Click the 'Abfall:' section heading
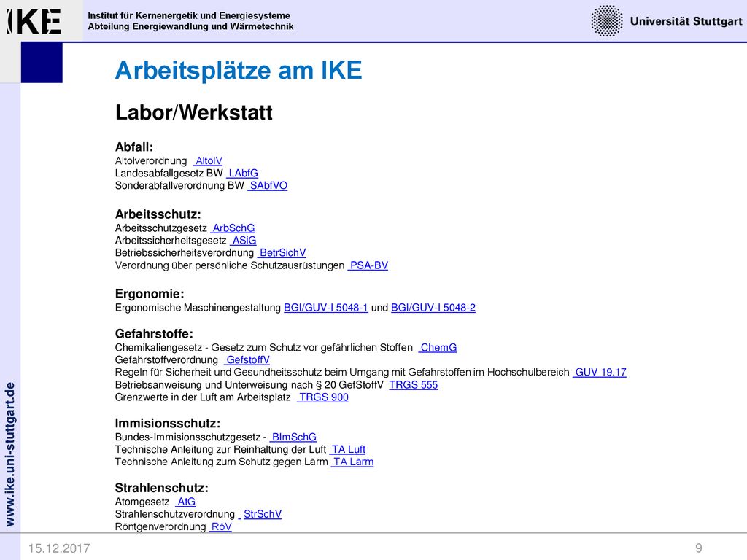747x560 pixels. point(134,147)
